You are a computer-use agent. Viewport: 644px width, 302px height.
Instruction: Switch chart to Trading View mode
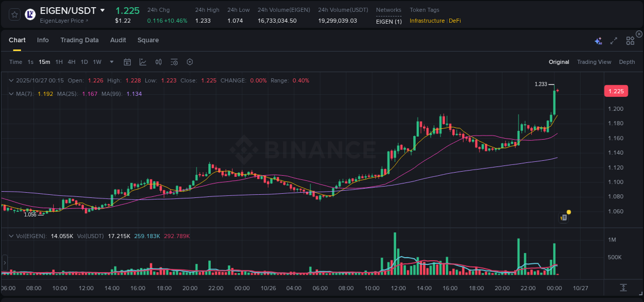tap(594, 62)
